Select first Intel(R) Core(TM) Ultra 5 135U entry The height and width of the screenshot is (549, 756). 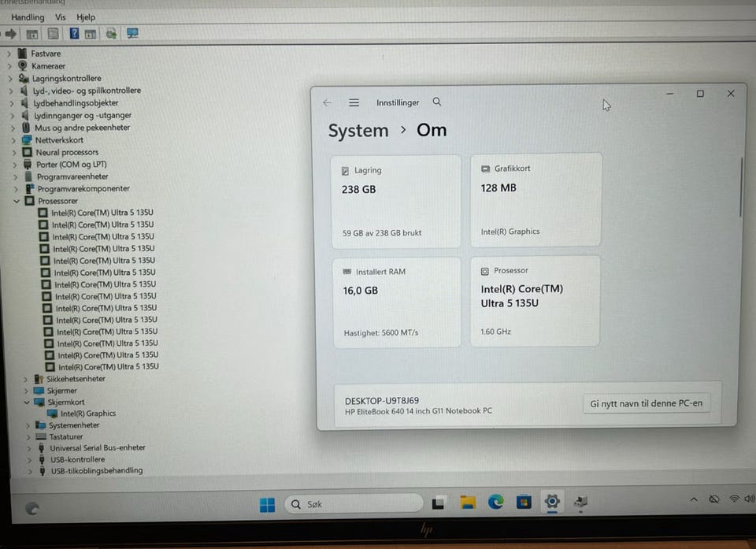point(102,213)
